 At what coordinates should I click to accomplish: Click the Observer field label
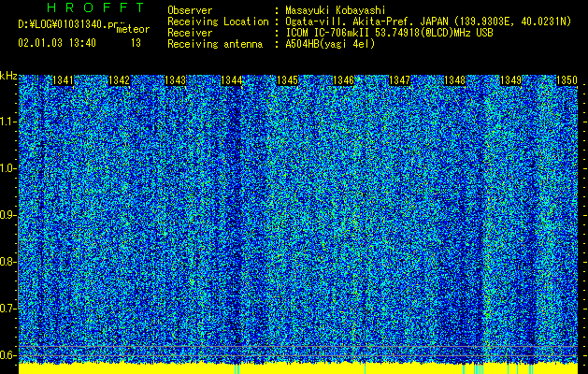[190, 10]
